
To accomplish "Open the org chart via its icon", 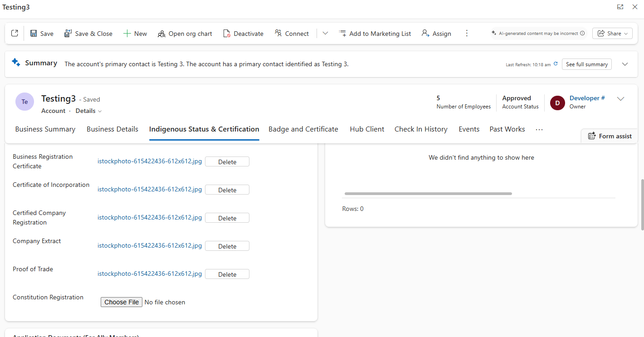I will pos(161,34).
